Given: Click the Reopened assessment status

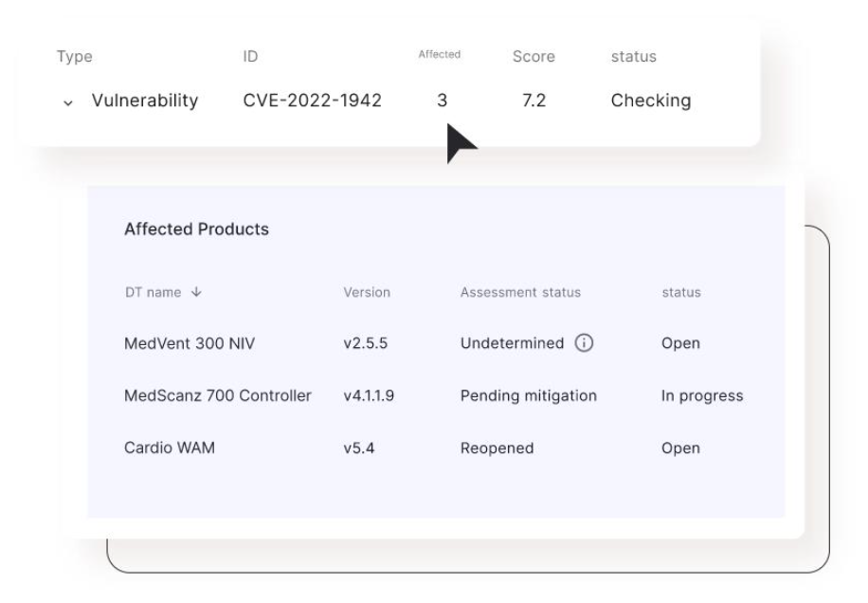Looking at the screenshot, I should coord(497,448).
